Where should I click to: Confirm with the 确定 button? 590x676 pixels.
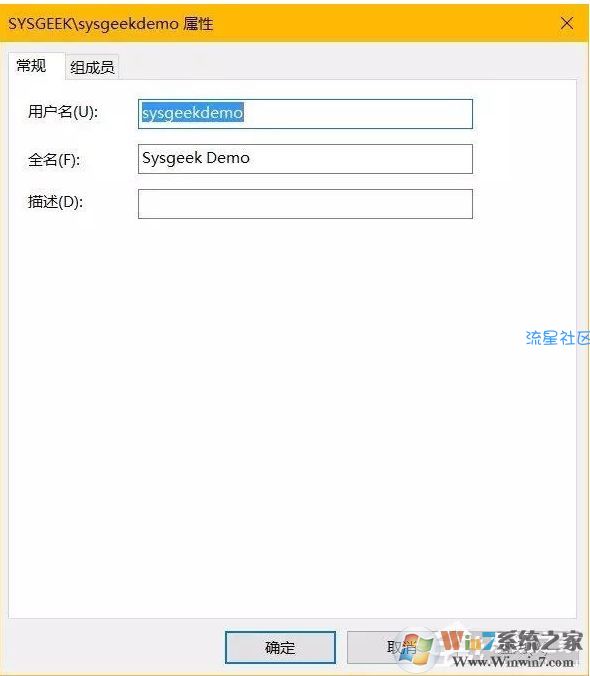pyautogui.click(x=280, y=647)
